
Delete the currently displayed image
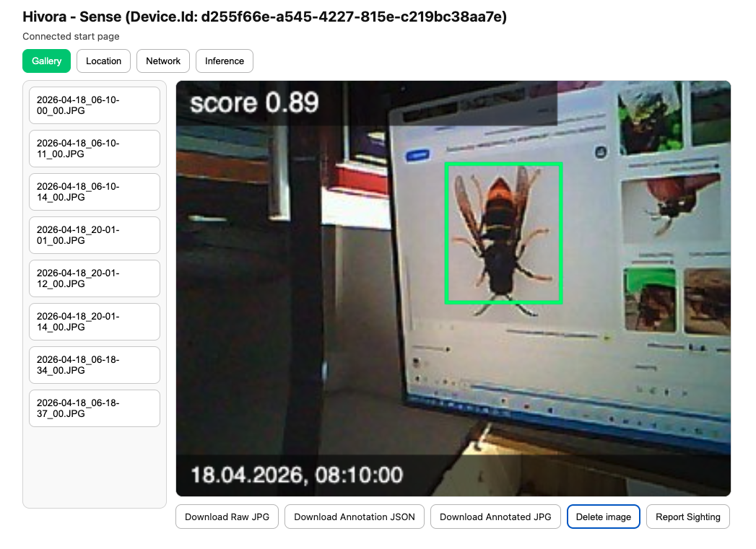click(604, 517)
